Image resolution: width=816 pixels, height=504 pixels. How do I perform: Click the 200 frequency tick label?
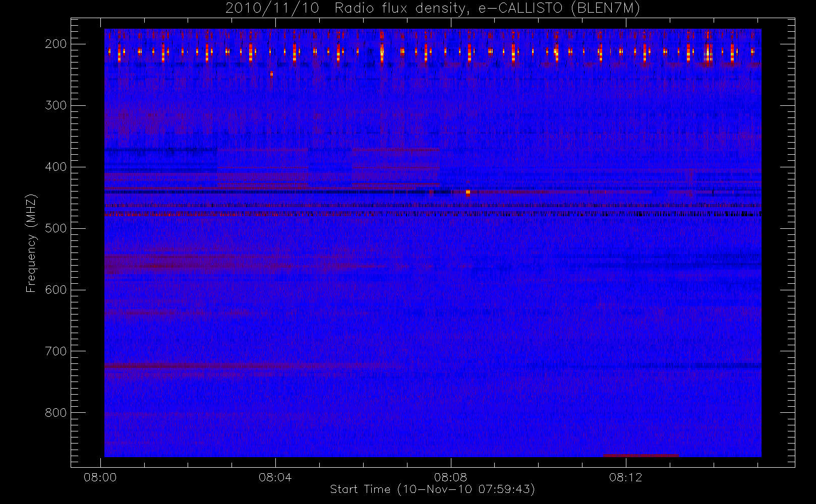coord(56,44)
